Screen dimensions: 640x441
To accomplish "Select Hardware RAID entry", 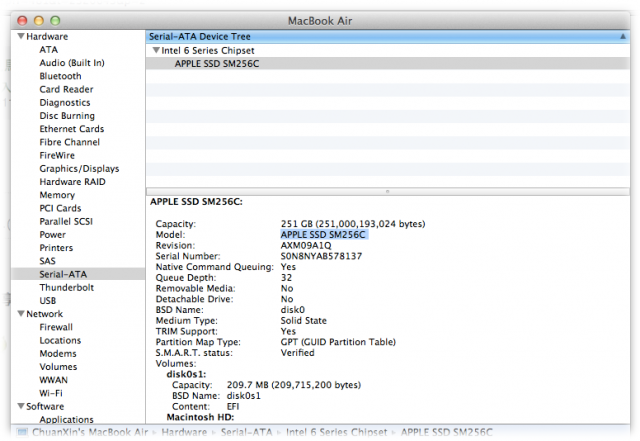I will point(73,182).
